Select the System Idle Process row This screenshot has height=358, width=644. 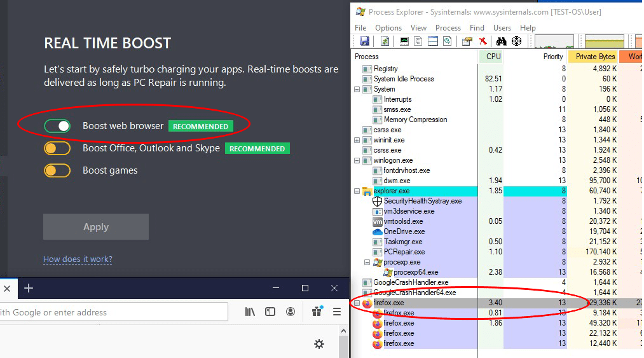(x=497, y=79)
